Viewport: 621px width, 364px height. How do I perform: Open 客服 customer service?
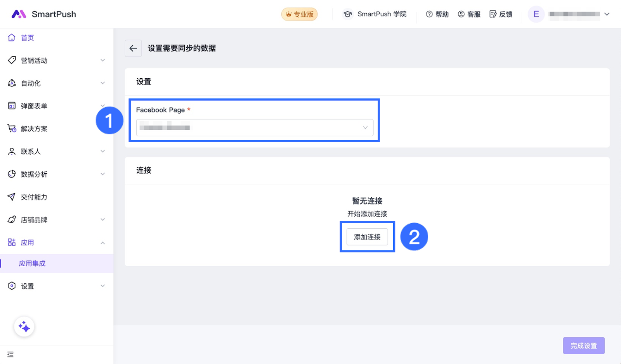point(469,14)
